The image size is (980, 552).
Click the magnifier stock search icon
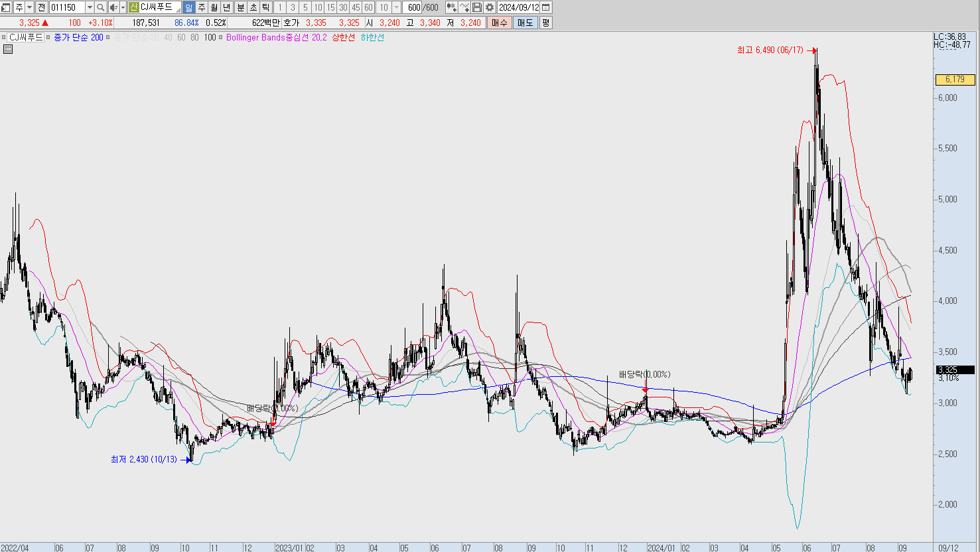pyautogui.click(x=101, y=7)
